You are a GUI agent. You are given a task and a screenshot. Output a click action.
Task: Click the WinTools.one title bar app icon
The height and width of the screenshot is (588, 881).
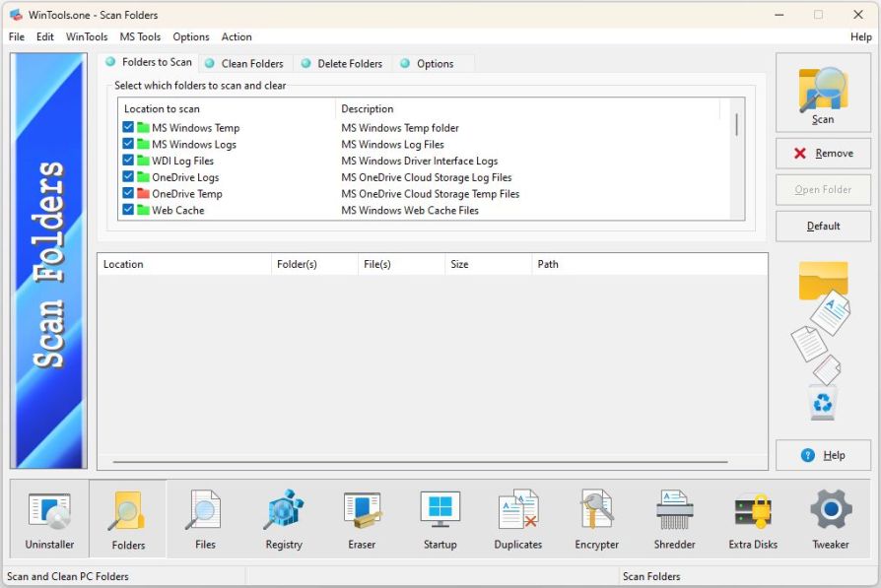coord(16,15)
